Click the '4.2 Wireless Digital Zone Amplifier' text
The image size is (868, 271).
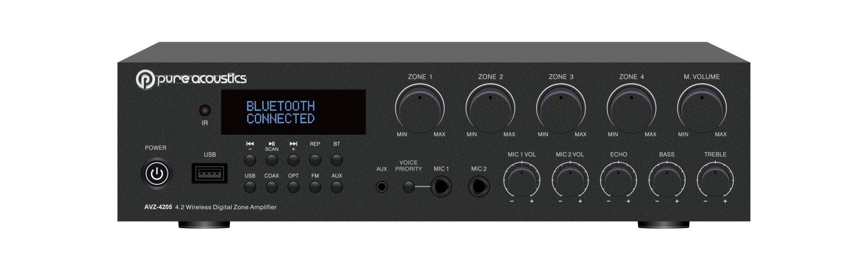[226, 207]
